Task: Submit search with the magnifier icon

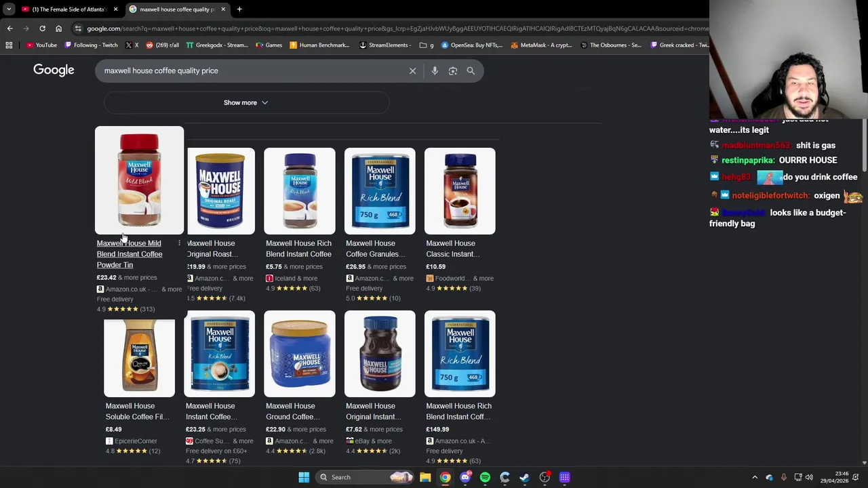Action: [x=471, y=70]
